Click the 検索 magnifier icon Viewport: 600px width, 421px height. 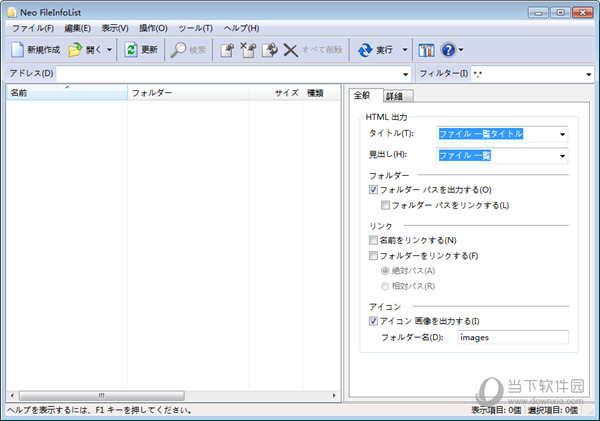click(178, 50)
